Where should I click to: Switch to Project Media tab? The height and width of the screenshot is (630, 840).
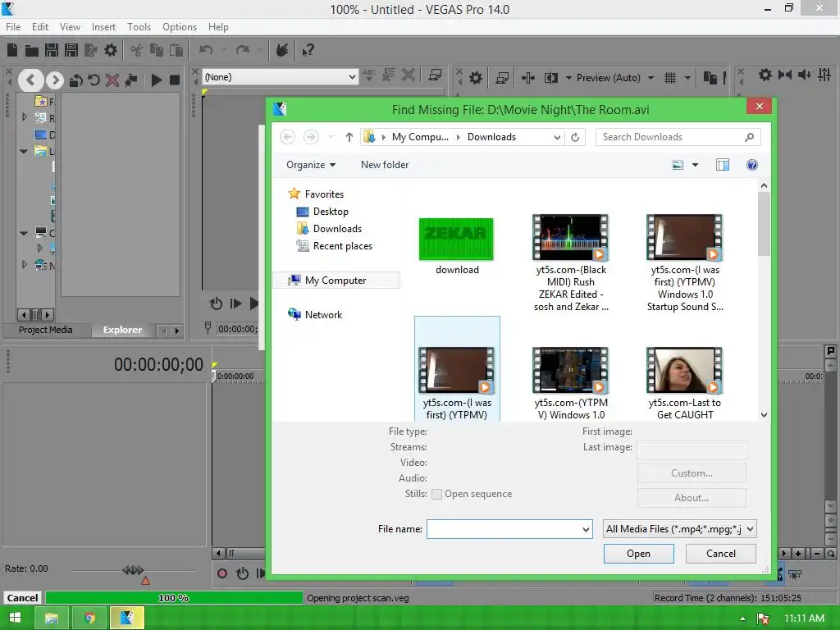coord(46,330)
